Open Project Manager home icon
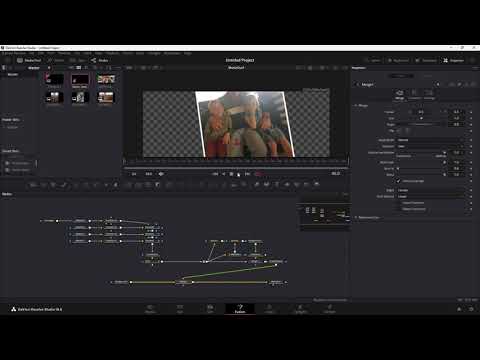This screenshot has width=480, height=360. [x=459, y=309]
